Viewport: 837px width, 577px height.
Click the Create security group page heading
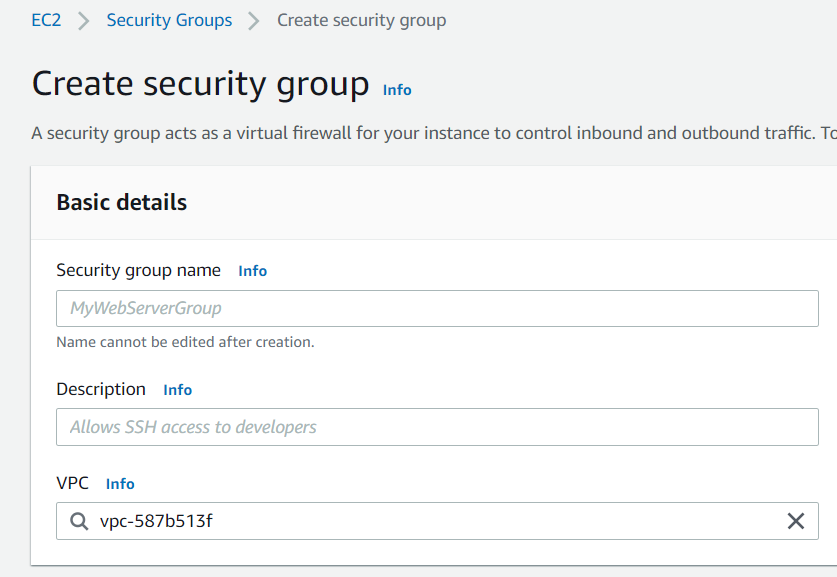(200, 84)
